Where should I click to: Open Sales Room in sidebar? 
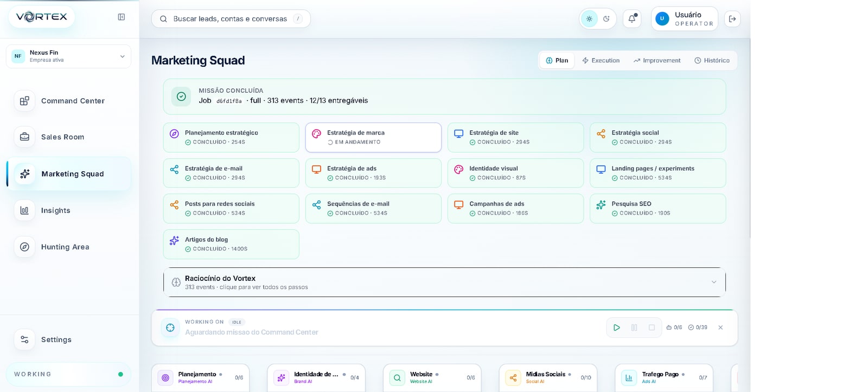(68, 137)
